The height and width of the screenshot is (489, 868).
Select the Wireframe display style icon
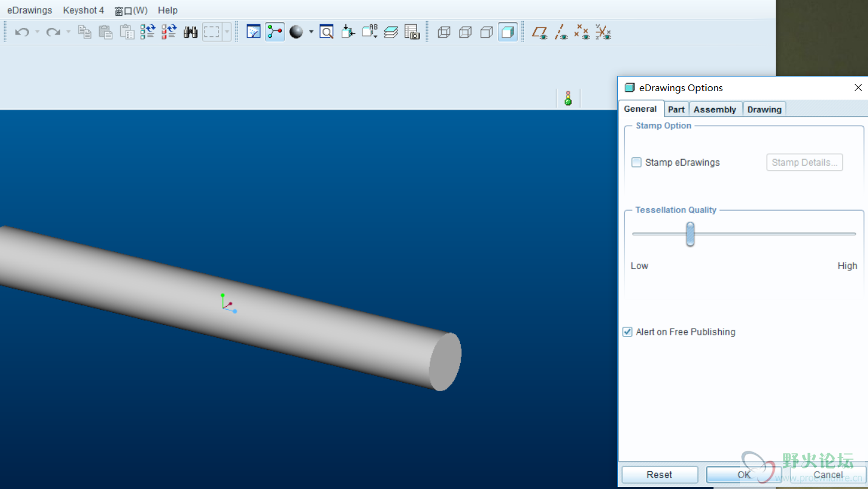click(x=444, y=32)
